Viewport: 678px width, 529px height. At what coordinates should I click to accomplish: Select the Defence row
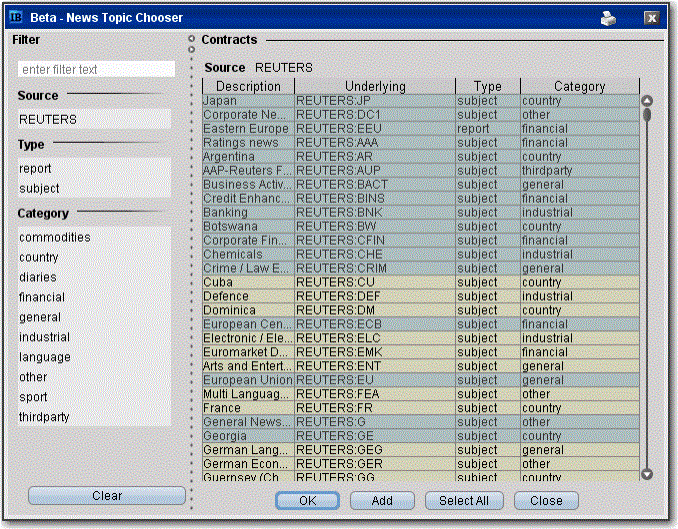(x=421, y=296)
